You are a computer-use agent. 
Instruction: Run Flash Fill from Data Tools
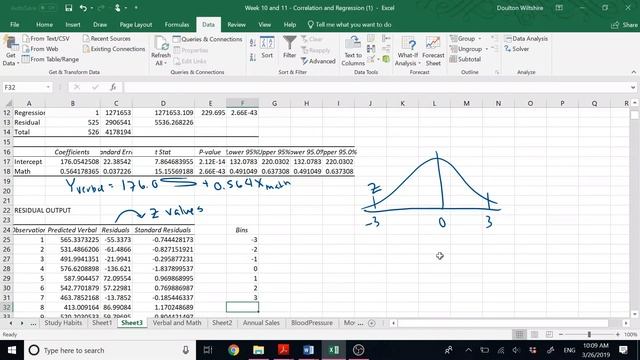371,38
